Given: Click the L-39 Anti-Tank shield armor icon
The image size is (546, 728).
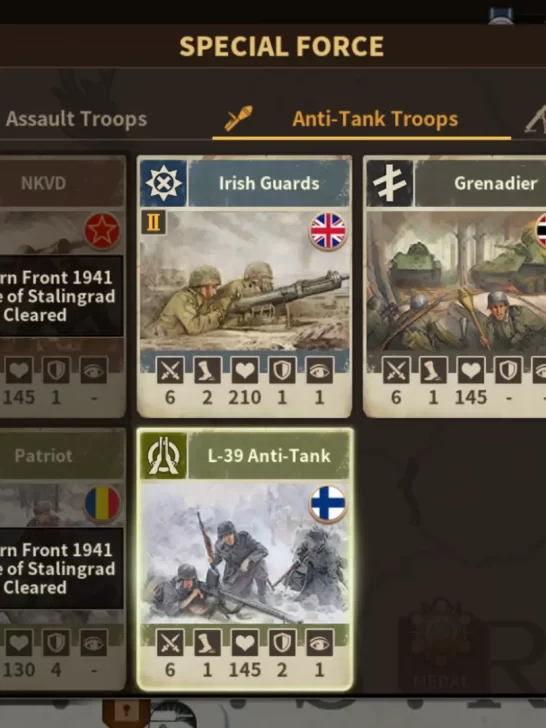Looking at the screenshot, I should (x=282, y=643).
